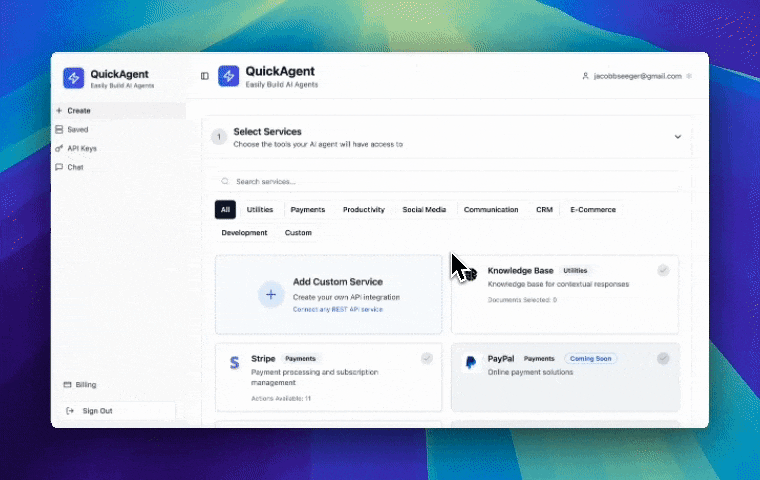Filter services by Custom
The width and height of the screenshot is (760, 480).
tap(298, 233)
